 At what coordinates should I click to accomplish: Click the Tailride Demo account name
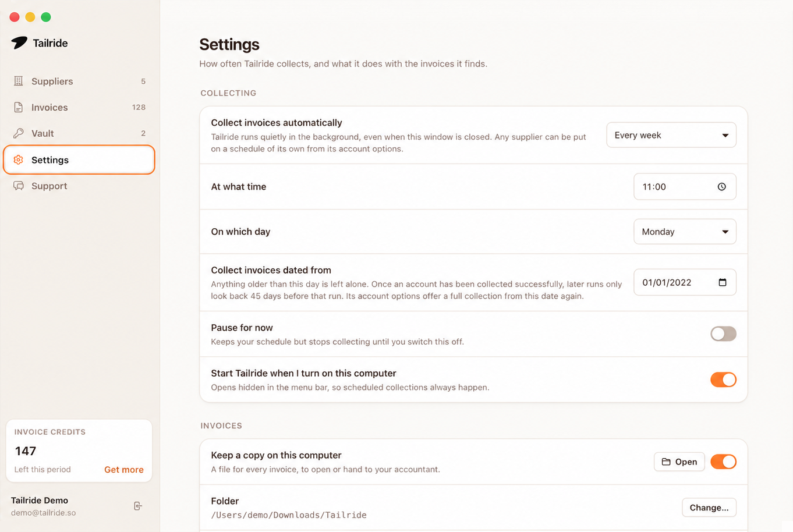click(40, 500)
